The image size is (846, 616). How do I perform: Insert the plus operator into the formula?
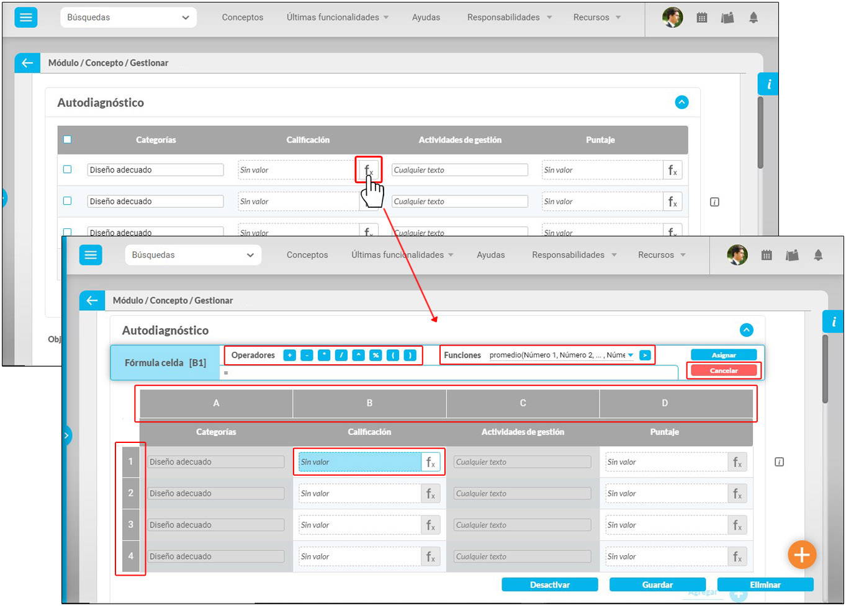coord(289,355)
